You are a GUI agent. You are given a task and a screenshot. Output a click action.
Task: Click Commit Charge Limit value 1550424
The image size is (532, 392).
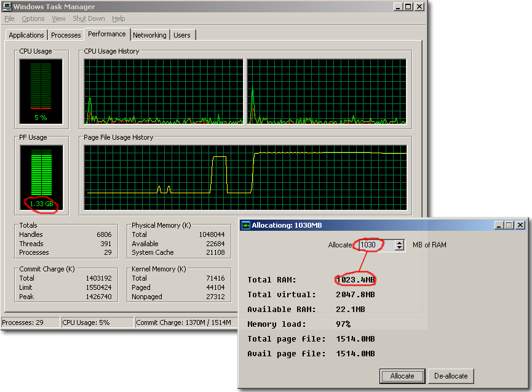tap(99, 287)
